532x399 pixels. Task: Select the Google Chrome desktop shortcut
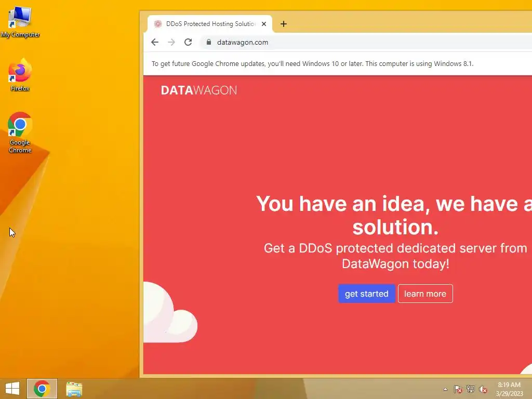20,132
